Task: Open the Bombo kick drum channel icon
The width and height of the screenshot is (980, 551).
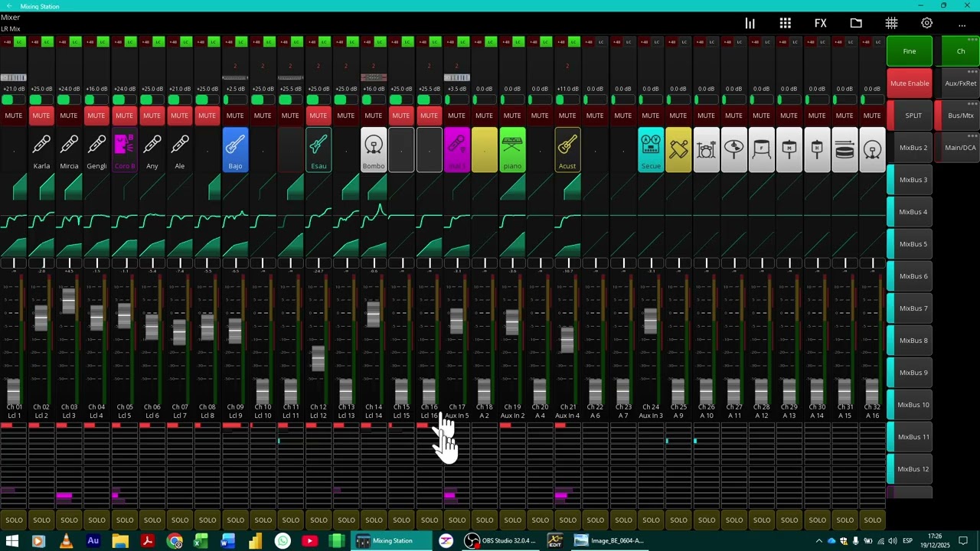Action: pos(374,150)
